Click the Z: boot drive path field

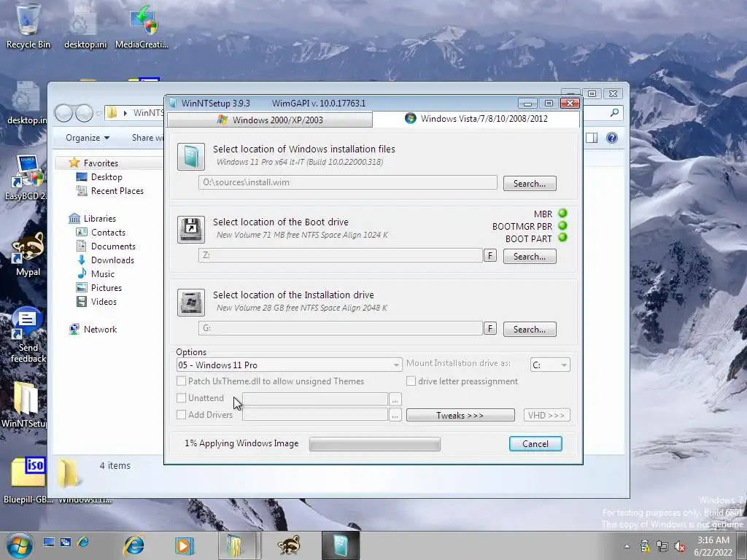341,255
